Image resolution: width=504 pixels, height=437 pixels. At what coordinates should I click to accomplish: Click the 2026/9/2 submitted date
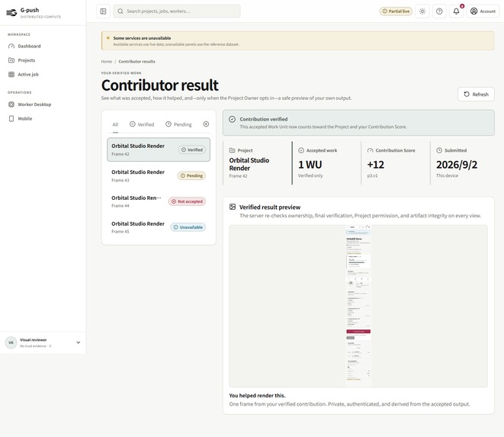(457, 165)
